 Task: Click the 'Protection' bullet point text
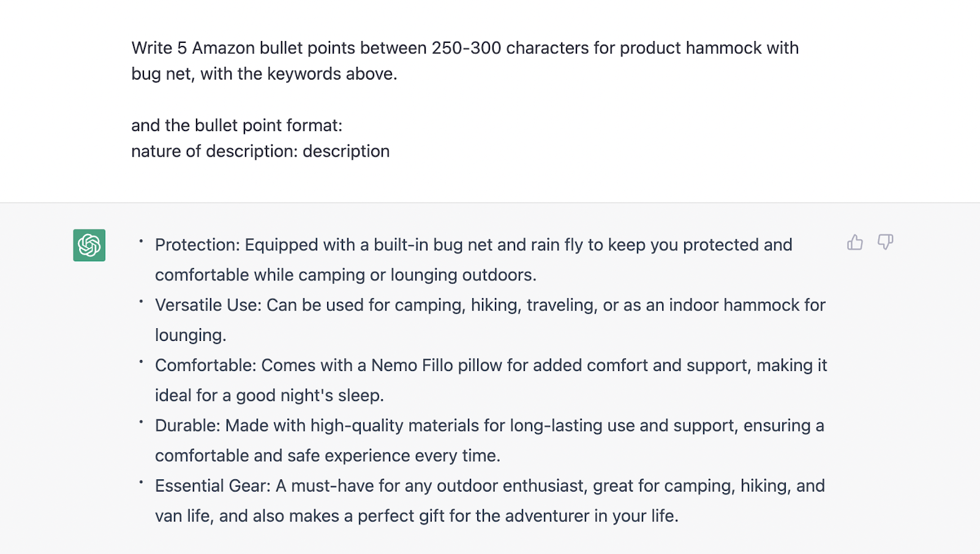tap(473, 260)
